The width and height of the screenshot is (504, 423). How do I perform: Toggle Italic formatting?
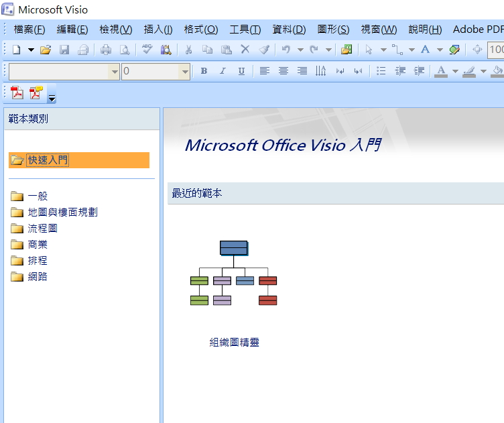click(x=223, y=71)
